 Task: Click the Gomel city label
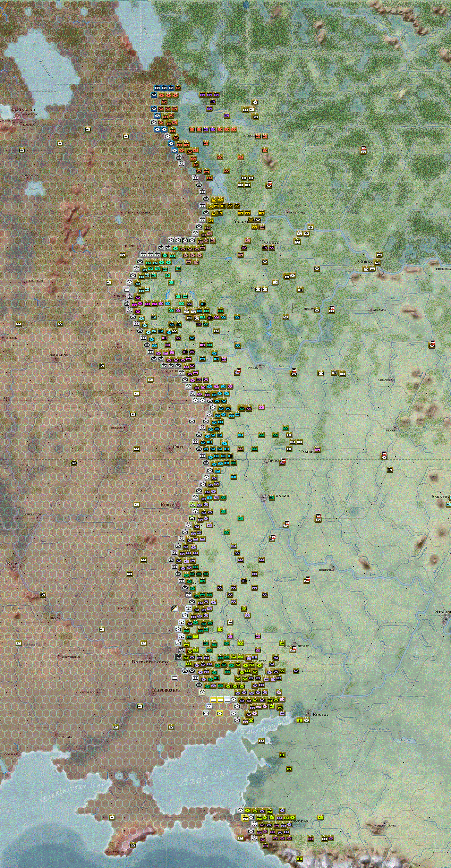point(24,465)
